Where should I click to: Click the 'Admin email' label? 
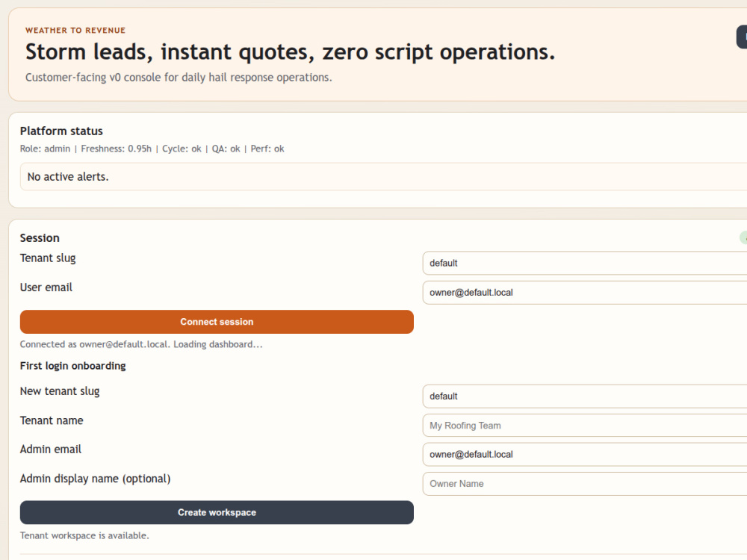pos(51,449)
